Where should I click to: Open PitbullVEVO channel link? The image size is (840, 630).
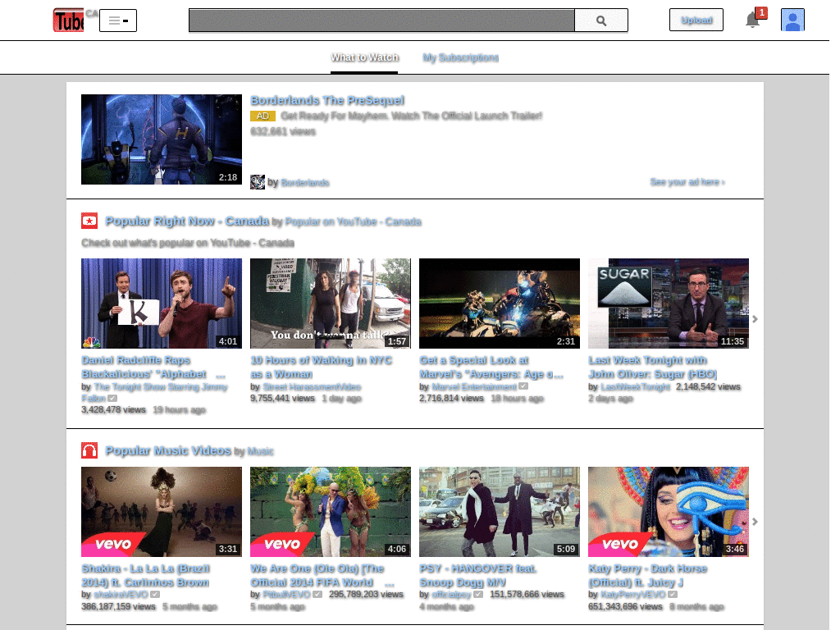286,595
